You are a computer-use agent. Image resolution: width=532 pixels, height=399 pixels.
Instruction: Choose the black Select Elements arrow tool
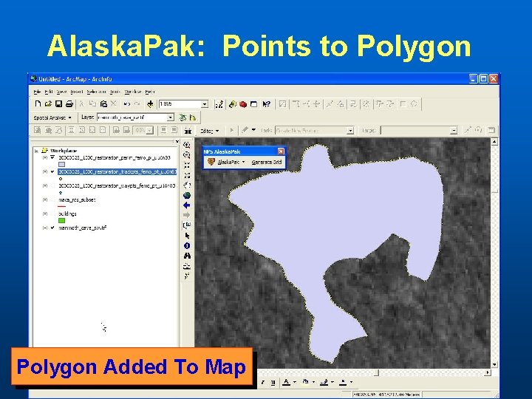point(187,236)
